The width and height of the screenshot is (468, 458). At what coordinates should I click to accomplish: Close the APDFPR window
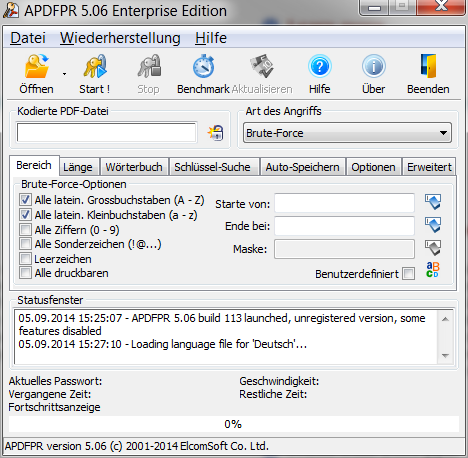[441, 7]
